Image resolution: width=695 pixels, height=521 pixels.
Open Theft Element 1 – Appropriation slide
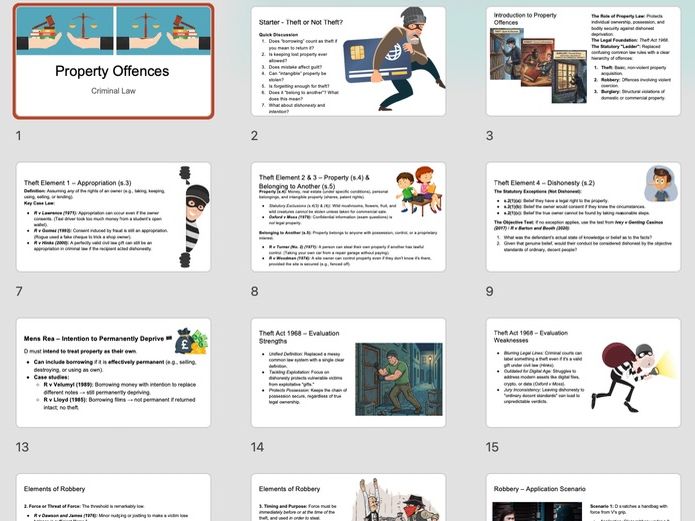click(113, 217)
